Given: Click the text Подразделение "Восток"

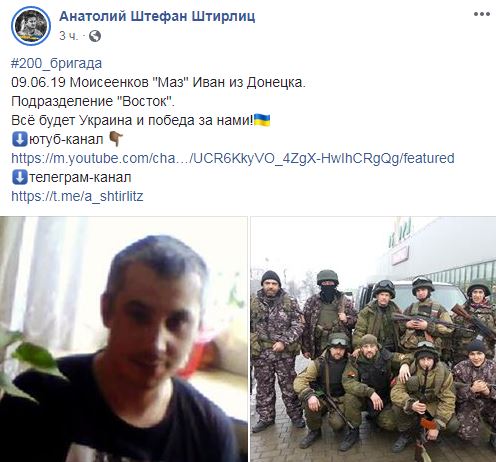Looking at the screenshot, I should [x=93, y=101].
